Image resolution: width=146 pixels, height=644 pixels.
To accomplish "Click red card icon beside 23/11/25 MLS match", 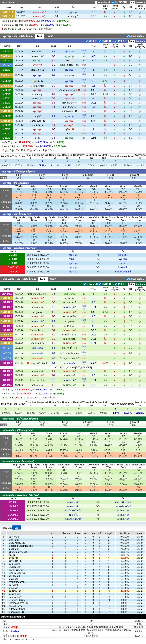I will point(28,363).
